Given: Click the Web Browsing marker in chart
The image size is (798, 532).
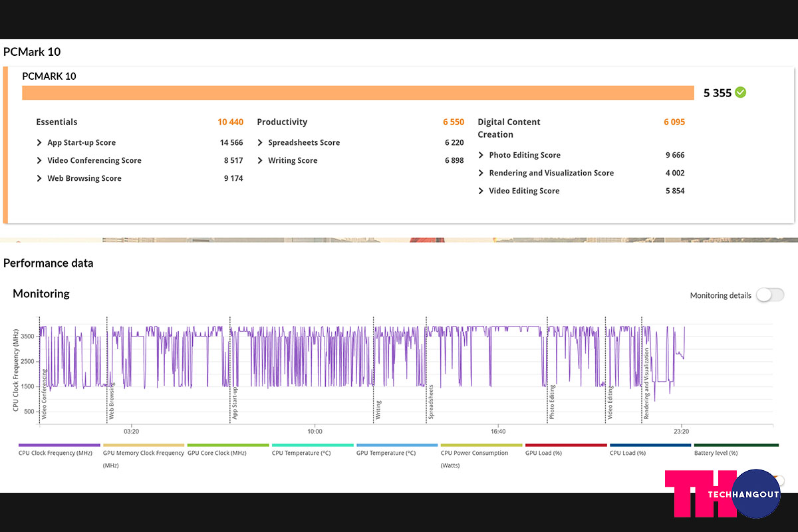Looking at the screenshot, I should [111, 402].
